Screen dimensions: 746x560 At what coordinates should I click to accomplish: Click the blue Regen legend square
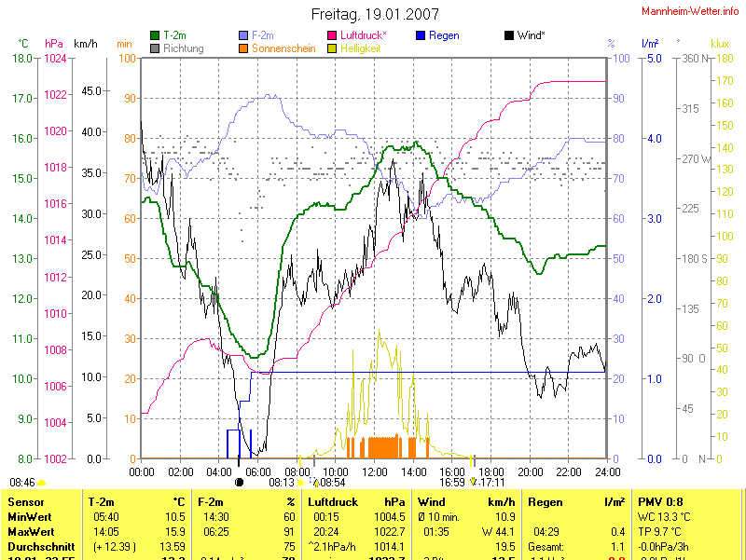[421, 36]
